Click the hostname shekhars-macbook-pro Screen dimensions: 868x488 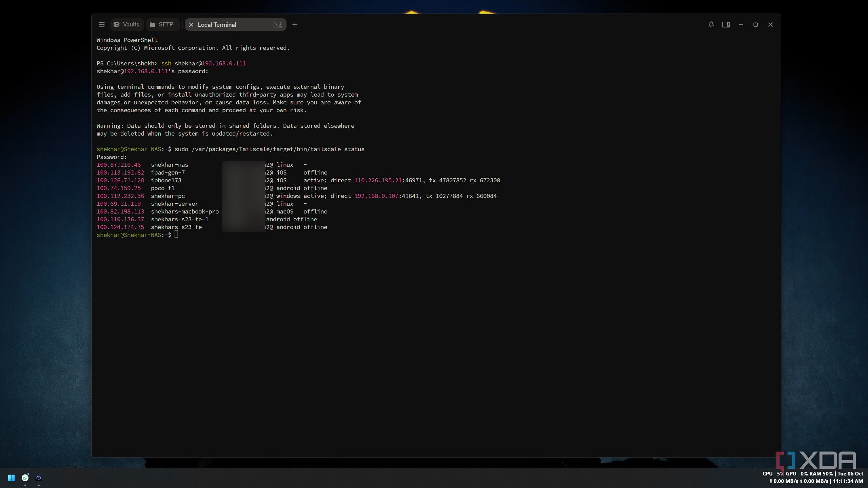coord(185,211)
